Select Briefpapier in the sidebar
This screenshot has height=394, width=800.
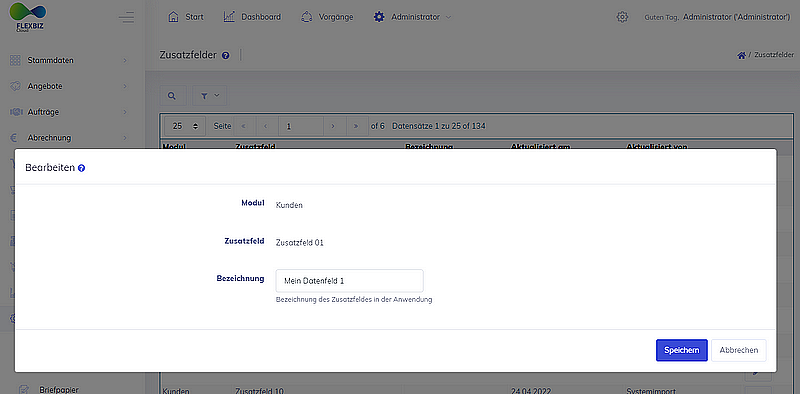(x=59, y=389)
